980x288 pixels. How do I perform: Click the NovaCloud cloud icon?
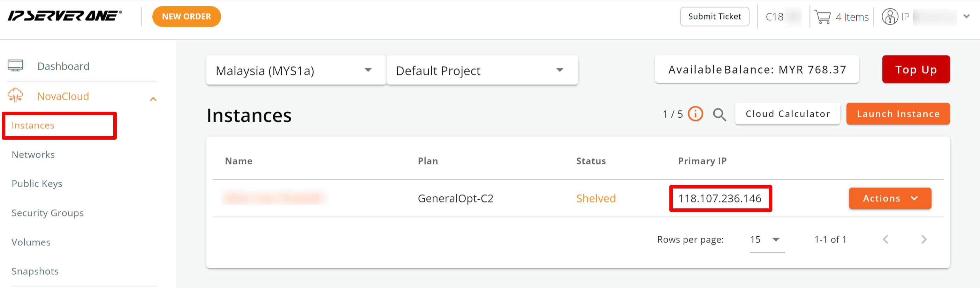pyautogui.click(x=16, y=96)
